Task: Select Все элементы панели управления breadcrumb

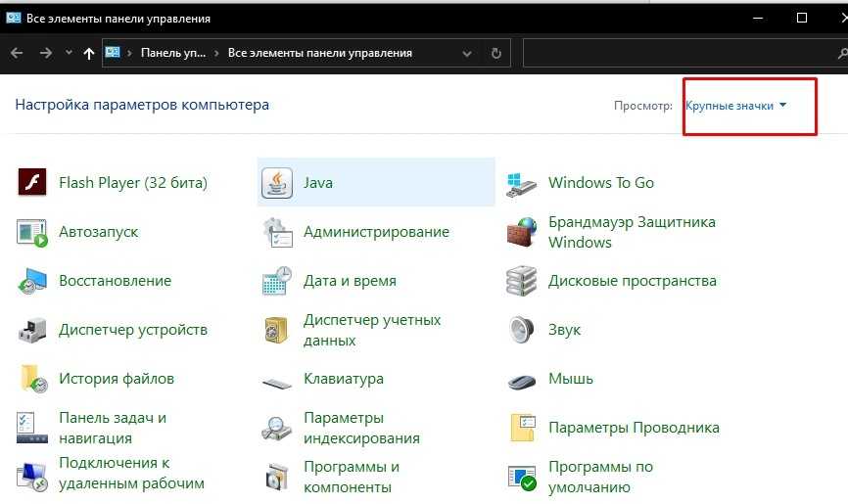Action: tap(319, 53)
